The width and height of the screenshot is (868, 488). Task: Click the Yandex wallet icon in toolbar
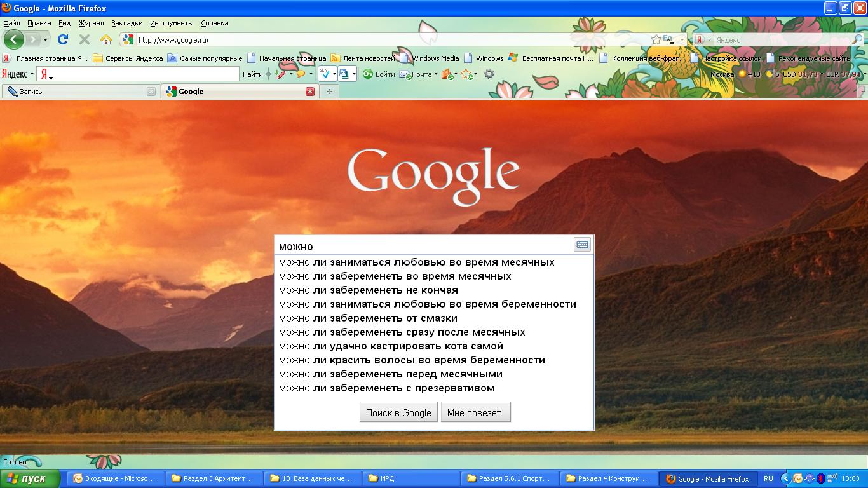pyautogui.click(x=447, y=74)
